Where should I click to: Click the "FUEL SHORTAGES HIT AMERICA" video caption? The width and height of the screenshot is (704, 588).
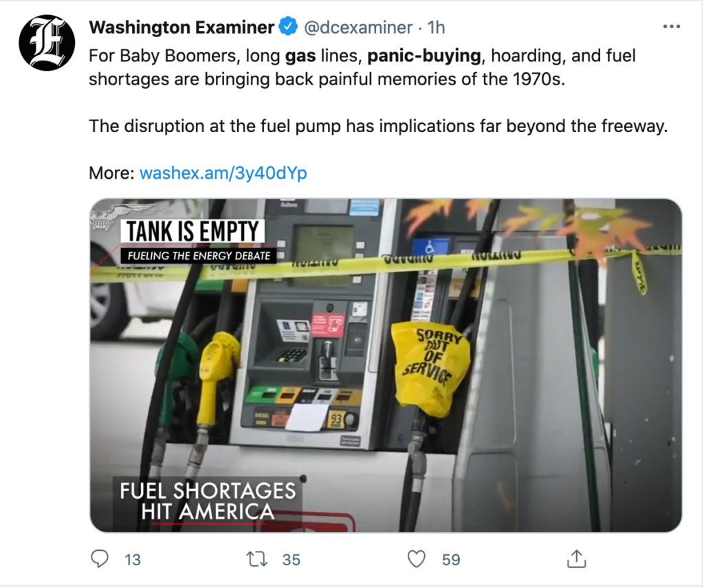click(208, 501)
